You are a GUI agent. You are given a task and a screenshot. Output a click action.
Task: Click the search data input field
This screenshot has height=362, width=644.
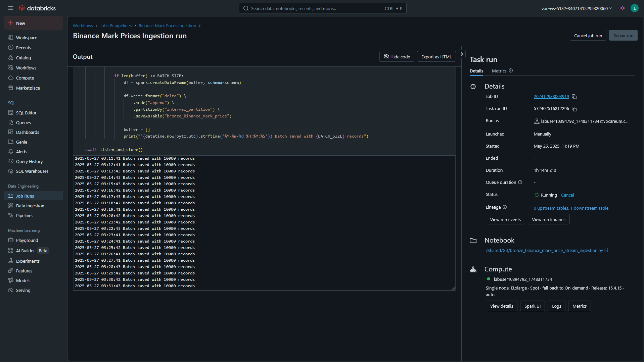point(322,8)
